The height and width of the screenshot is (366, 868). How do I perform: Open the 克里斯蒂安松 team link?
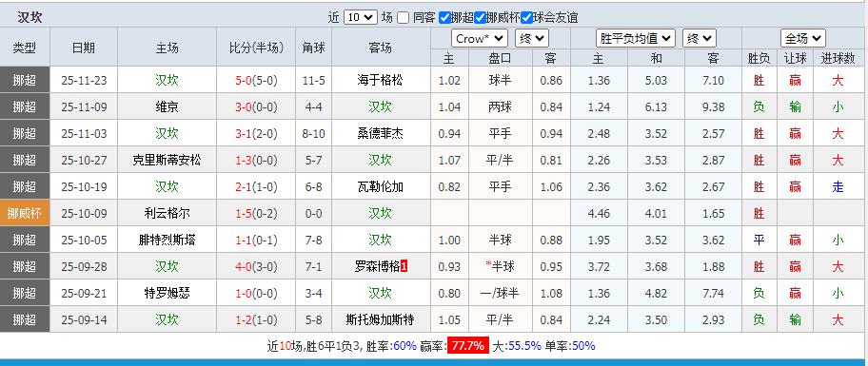coord(168,160)
